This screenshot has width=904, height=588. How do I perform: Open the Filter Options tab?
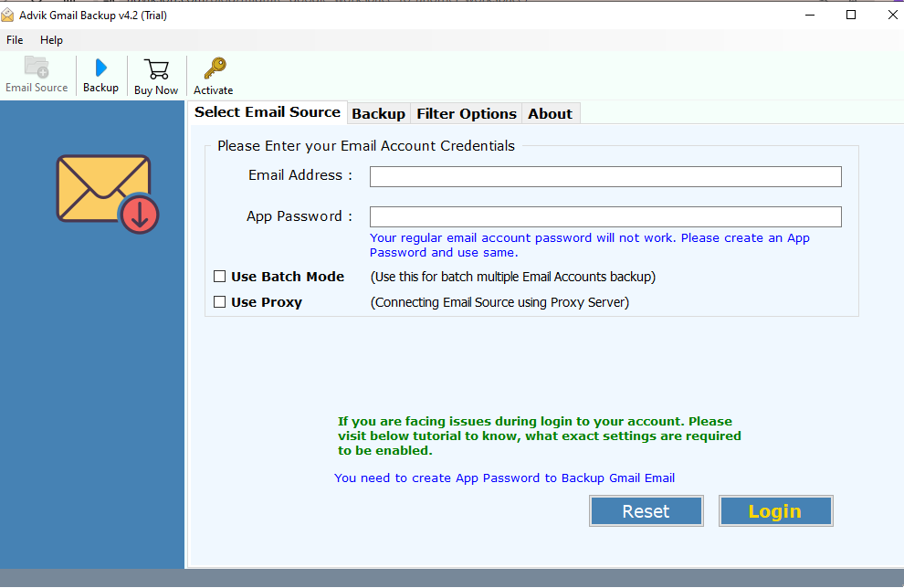[x=467, y=113]
